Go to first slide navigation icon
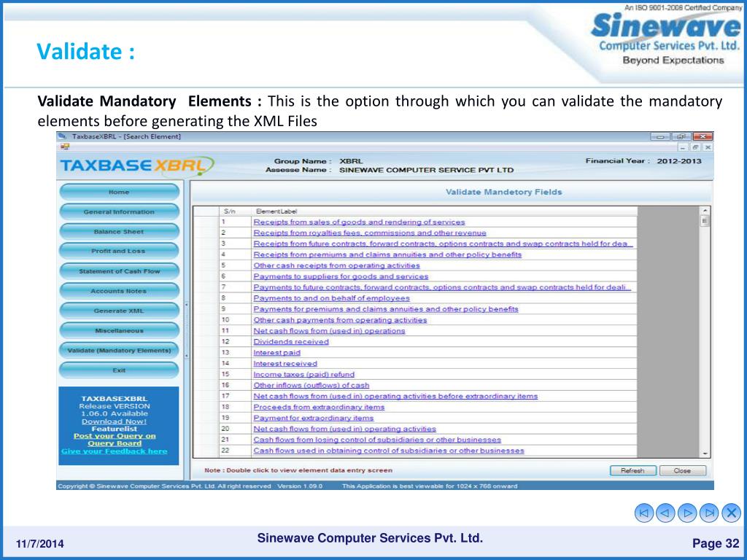747x560 pixels. pos(644,513)
